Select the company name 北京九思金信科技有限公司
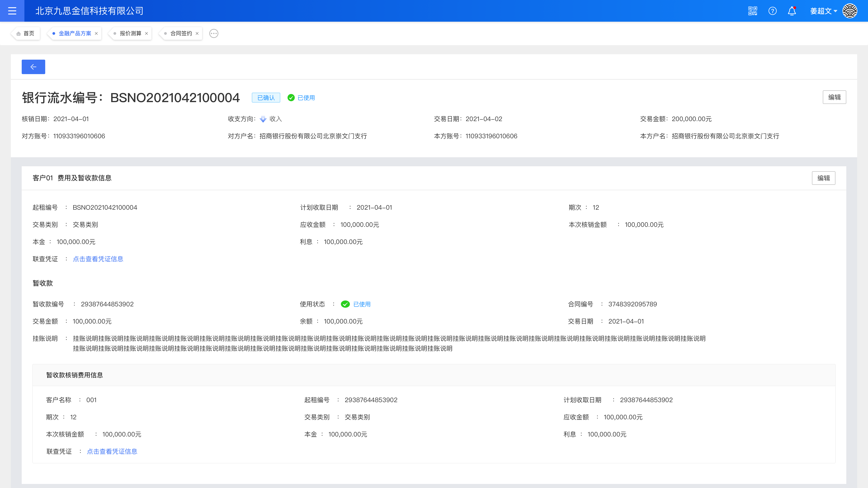868x488 pixels. click(x=89, y=11)
